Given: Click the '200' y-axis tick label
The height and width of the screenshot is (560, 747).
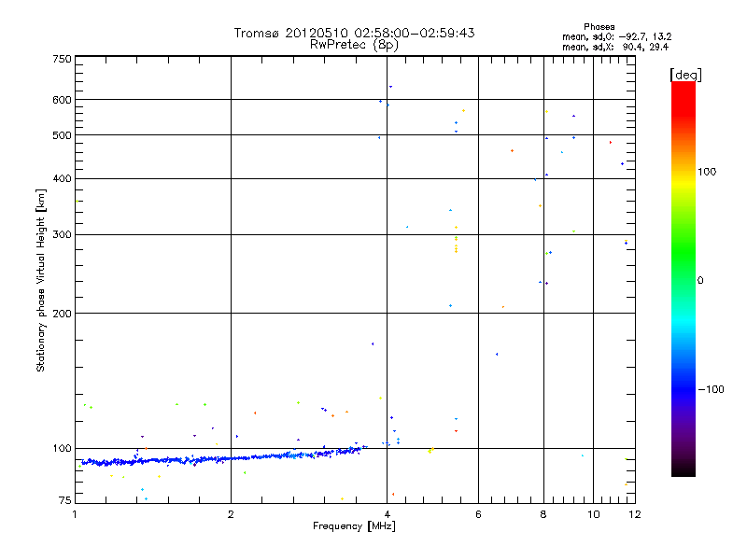Looking at the screenshot, I should click(62, 314).
